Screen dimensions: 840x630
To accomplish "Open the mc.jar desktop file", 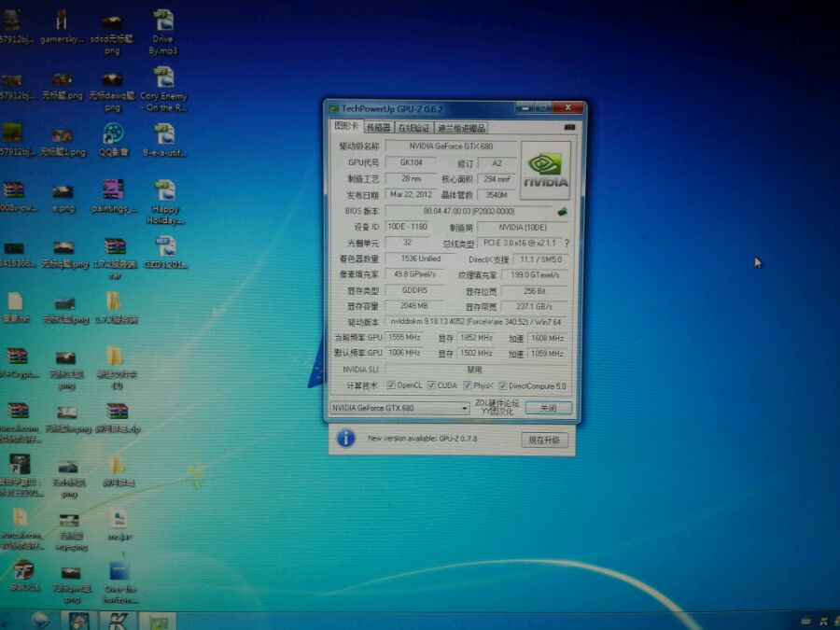I will pyautogui.click(x=119, y=525).
